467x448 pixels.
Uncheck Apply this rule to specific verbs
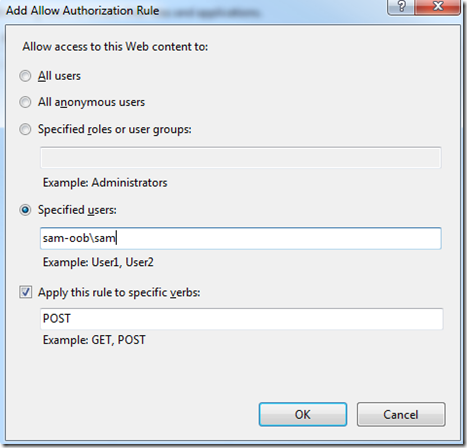pos(25,292)
